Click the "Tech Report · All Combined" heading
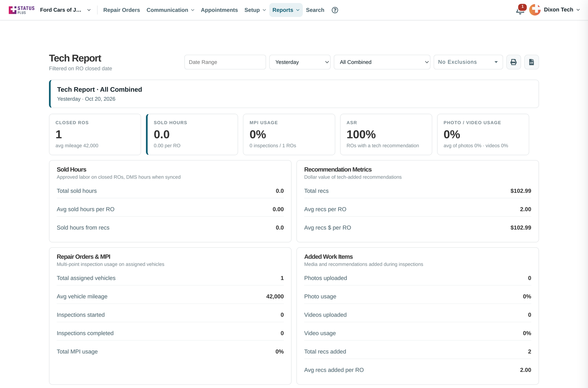The image size is (588, 388). 100,90
